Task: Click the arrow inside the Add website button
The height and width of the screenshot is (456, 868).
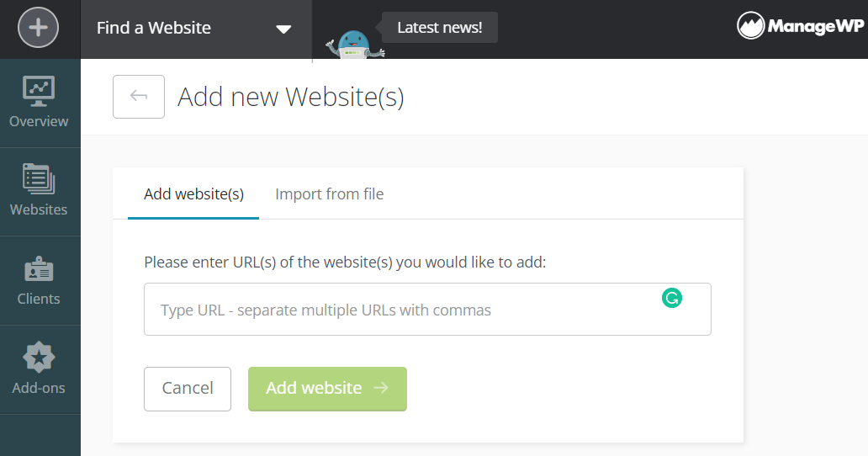Action: [381, 388]
